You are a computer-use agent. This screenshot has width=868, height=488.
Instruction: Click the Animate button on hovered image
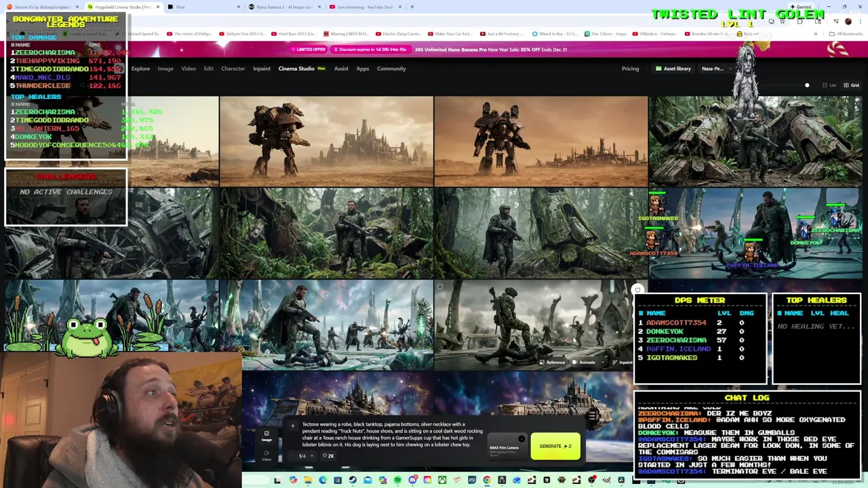pyautogui.click(x=584, y=363)
